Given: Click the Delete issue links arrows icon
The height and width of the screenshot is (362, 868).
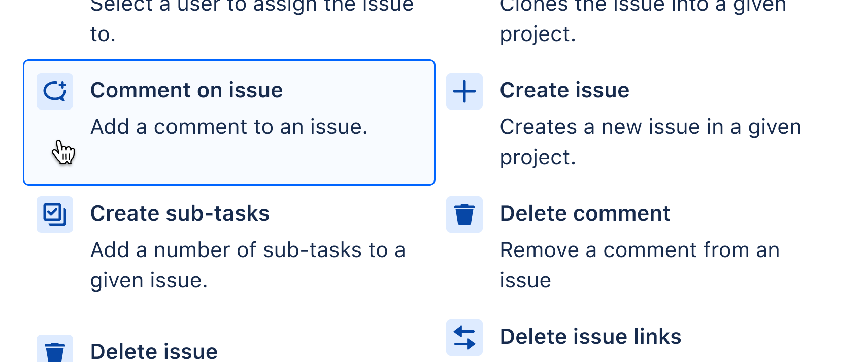Looking at the screenshot, I should pyautogui.click(x=464, y=338).
